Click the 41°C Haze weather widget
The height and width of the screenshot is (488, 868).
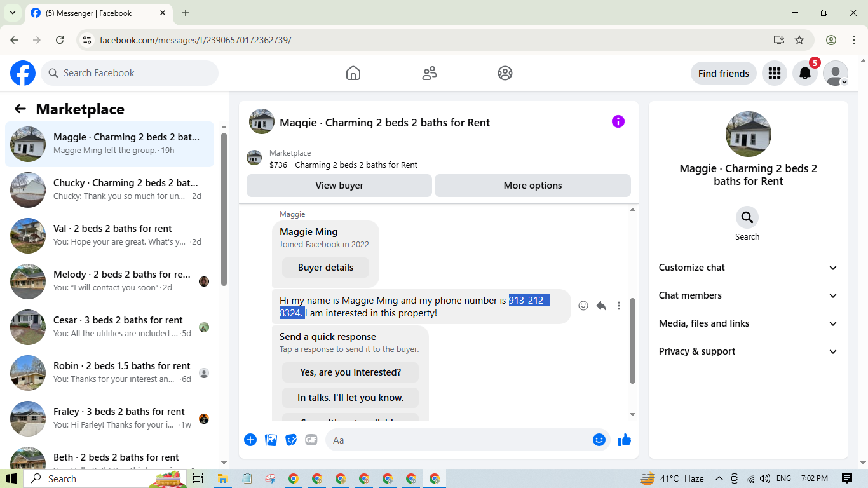click(x=672, y=478)
